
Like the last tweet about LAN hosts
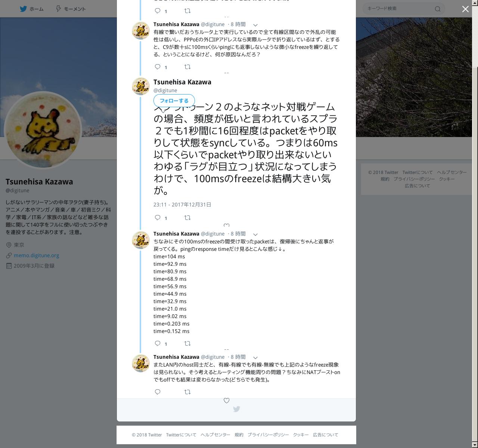click(226, 400)
